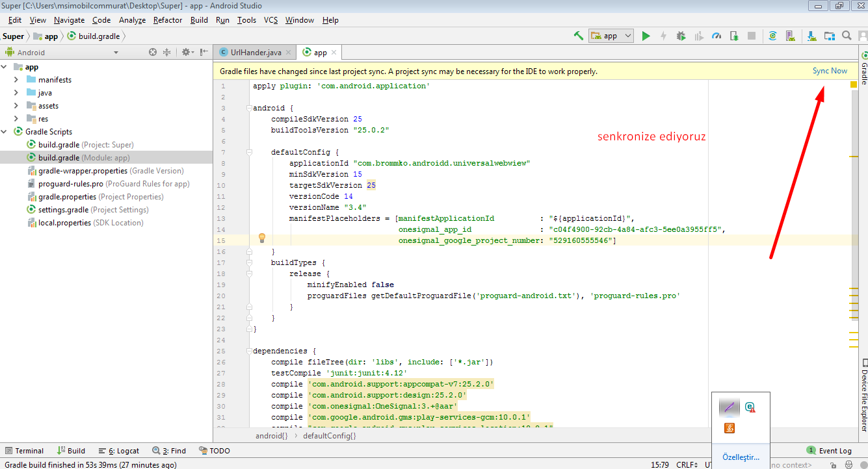Screen dimensions: 868x469
Task: Click the orange Java tray icon
Action: point(730,429)
